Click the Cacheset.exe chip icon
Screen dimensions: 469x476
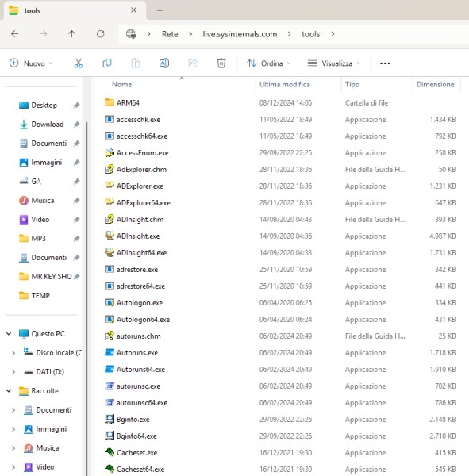(x=110, y=452)
